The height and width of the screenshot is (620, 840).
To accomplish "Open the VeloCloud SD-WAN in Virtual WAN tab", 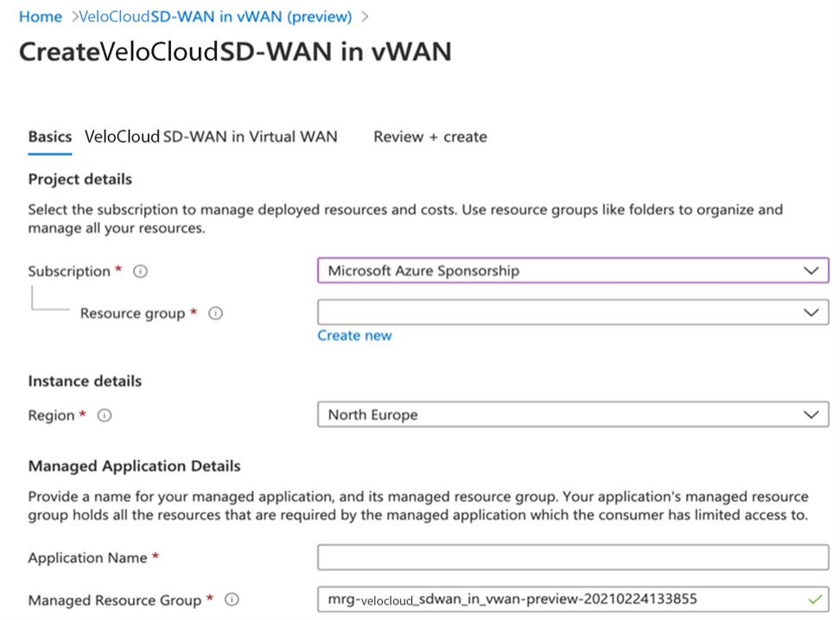I will [x=210, y=137].
